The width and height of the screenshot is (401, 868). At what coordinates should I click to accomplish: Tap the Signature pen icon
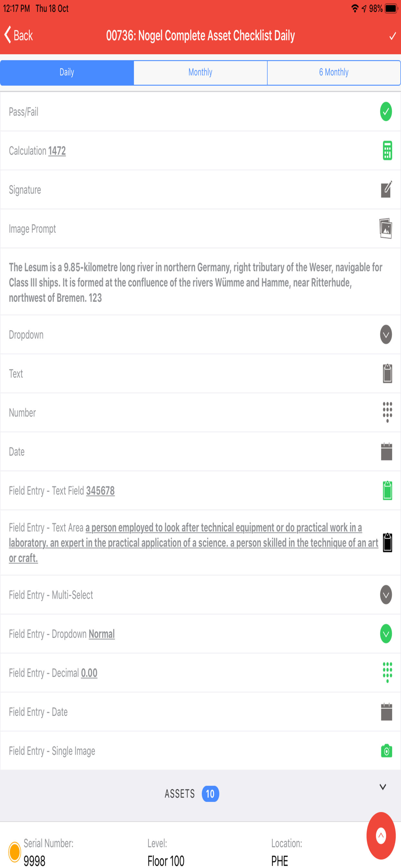pyautogui.click(x=386, y=189)
